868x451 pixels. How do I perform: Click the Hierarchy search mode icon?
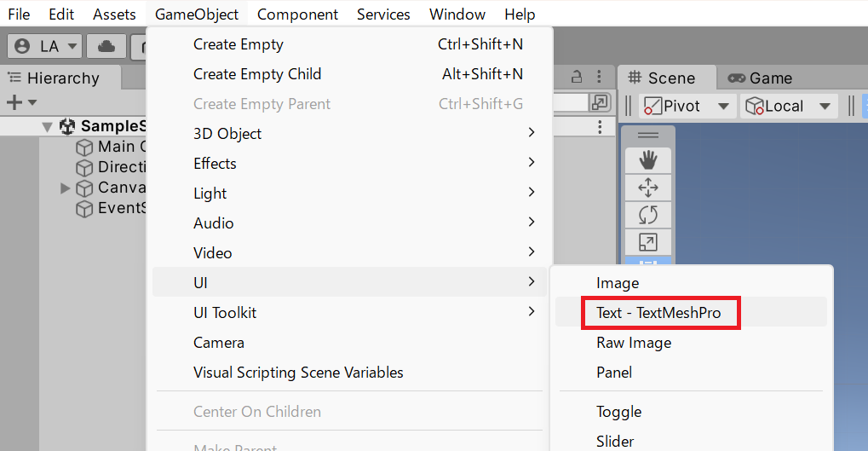click(x=600, y=102)
